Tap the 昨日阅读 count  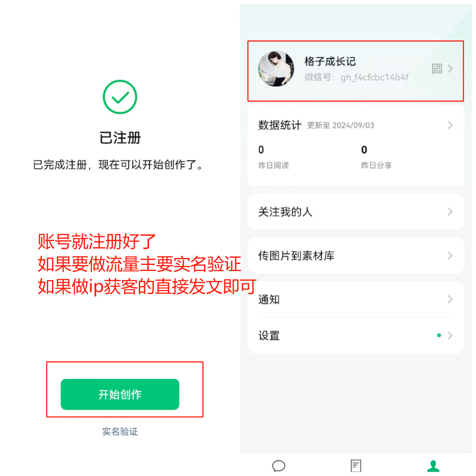point(261,150)
